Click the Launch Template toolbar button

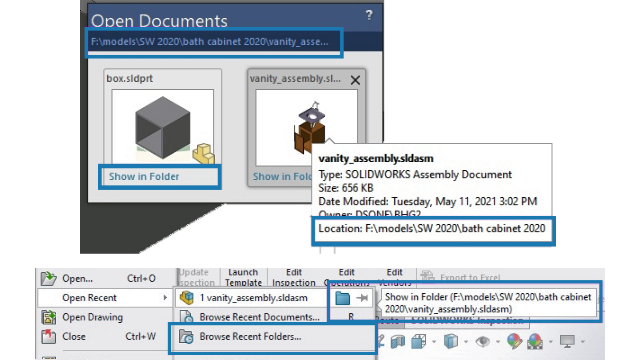[243, 277]
